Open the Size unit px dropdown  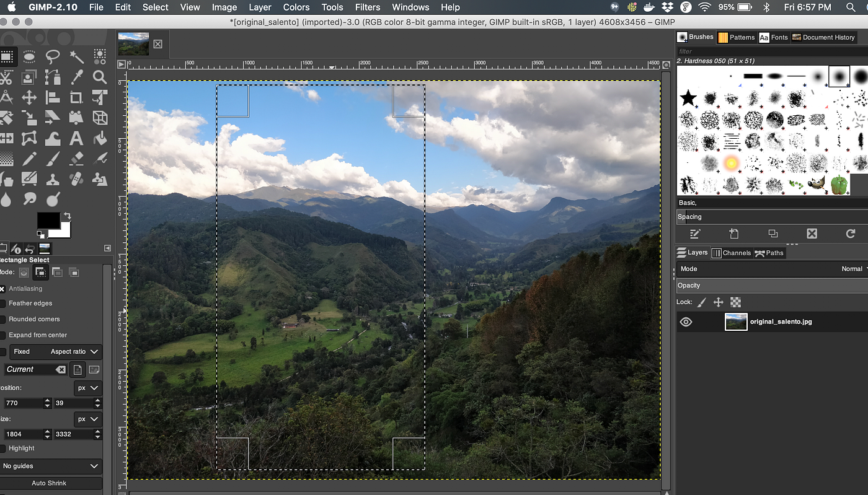(87, 419)
